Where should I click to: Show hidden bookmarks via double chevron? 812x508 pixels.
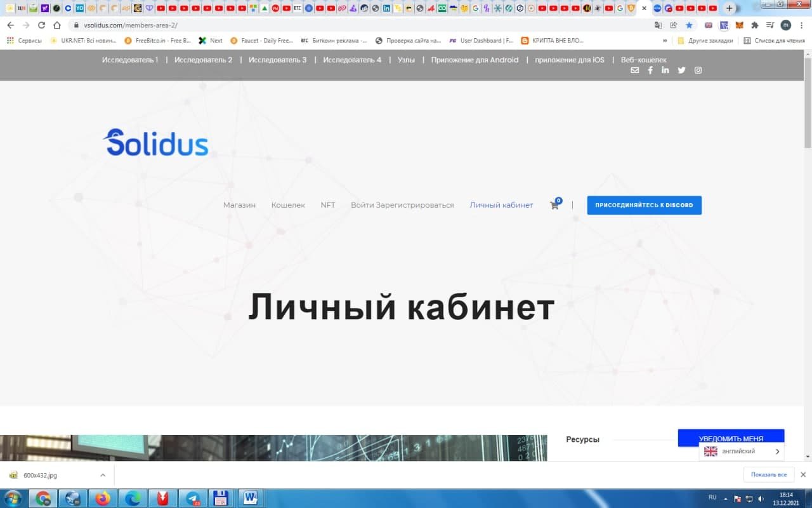coord(665,41)
